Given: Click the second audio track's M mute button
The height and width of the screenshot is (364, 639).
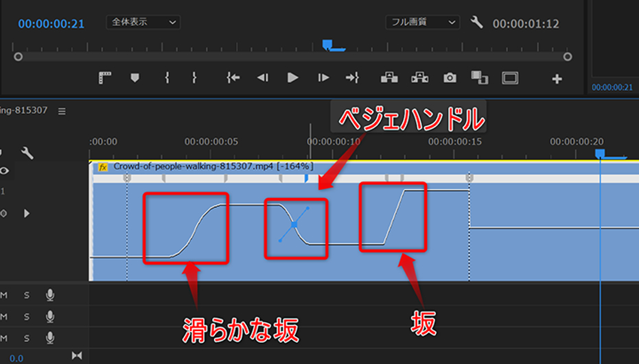Looking at the screenshot, I should [3, 317].
